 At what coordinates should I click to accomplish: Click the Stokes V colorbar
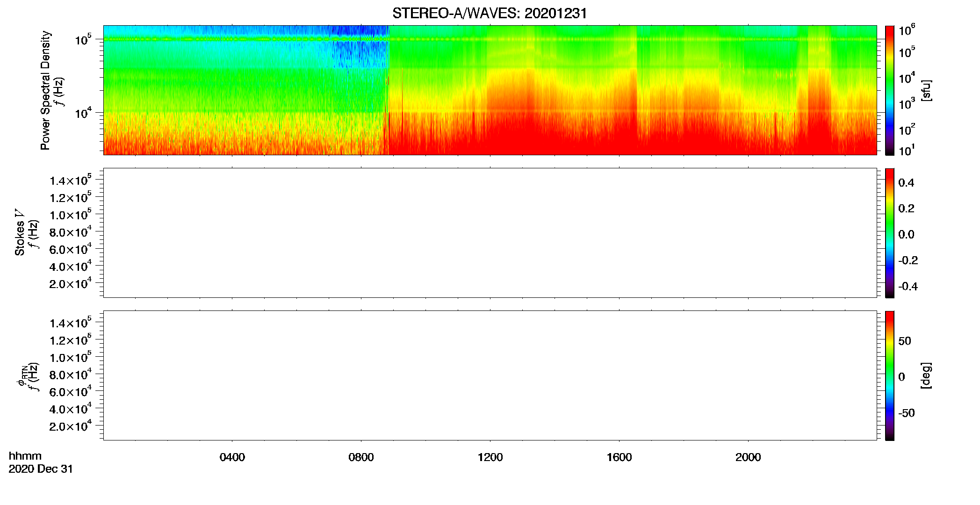coord(890,233)
